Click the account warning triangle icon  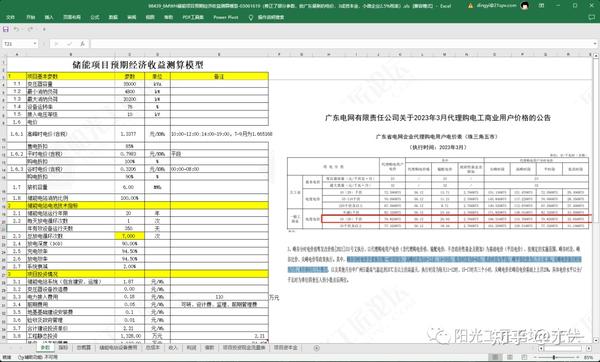tap(470, 6)
